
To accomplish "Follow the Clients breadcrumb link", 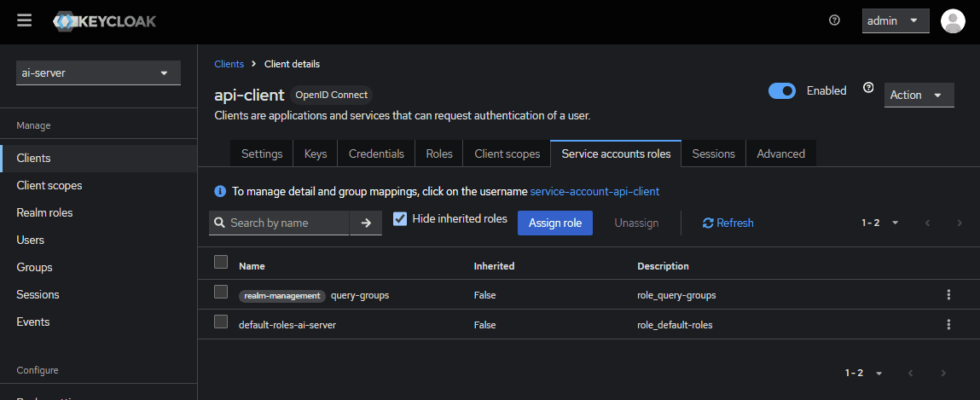I will (x=229, y=64).
